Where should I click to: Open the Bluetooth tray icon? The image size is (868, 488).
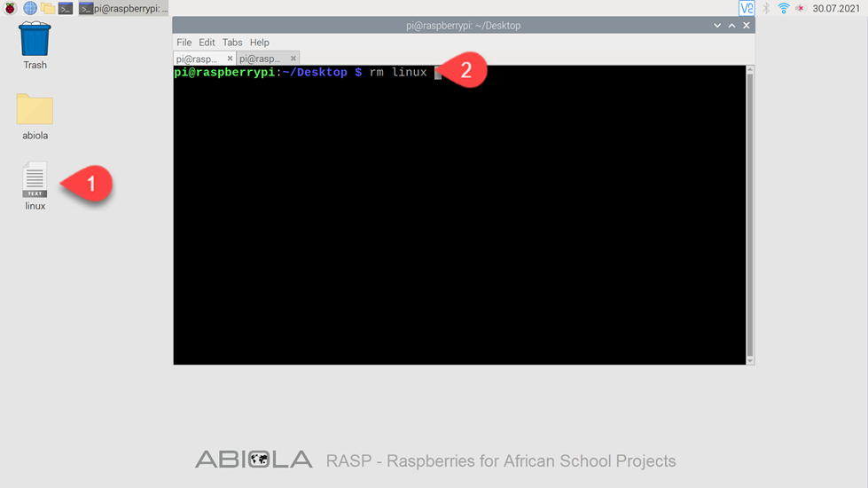[766, 8]
